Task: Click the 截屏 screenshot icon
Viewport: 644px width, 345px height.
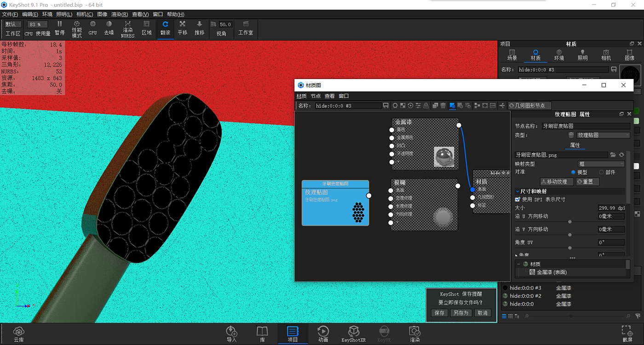Action: point(627,334)
